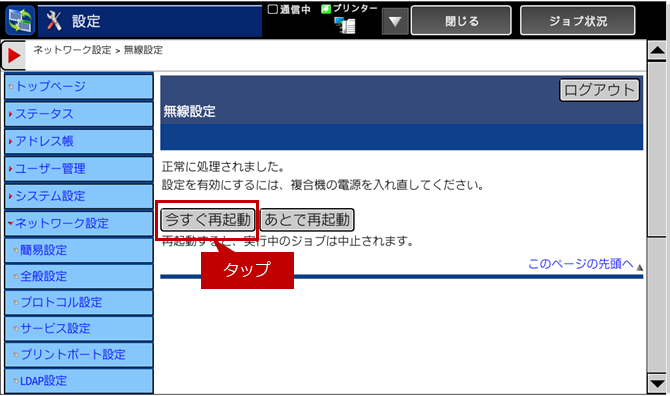This screenshot has height=396, width=670.
Task: Follow the このページの先頭へ link
Action: (x=581, y=264)
